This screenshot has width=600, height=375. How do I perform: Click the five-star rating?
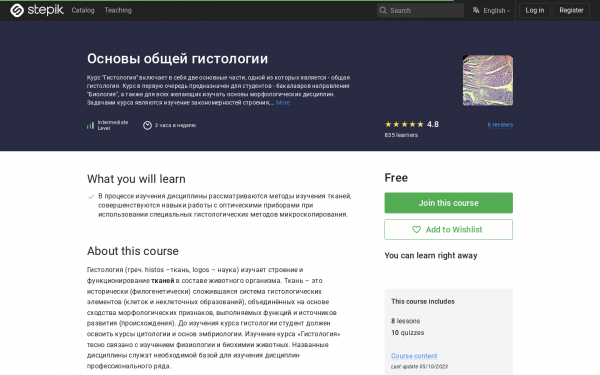(404, 124)
